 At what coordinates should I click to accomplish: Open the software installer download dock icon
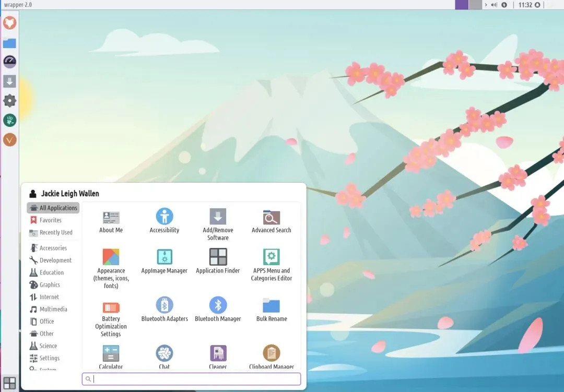click(x=10, y=81)
